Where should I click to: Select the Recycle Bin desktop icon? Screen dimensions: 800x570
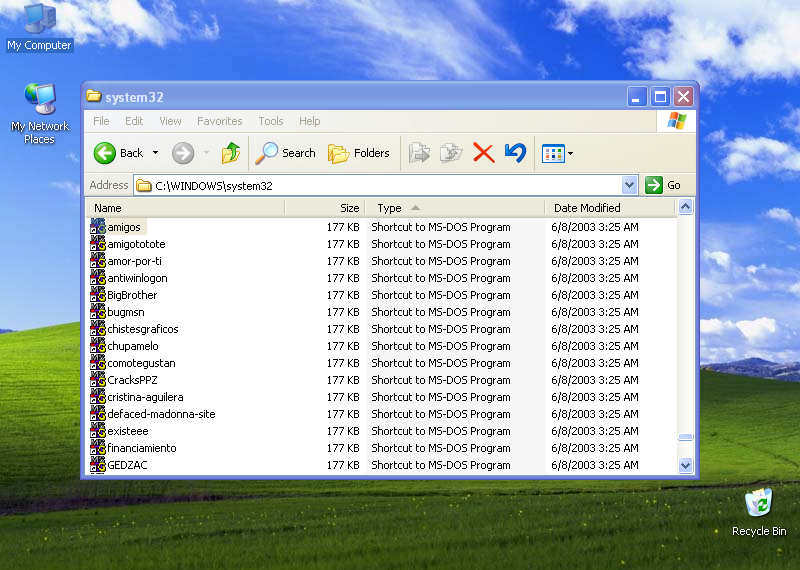(x=759, y=512)
